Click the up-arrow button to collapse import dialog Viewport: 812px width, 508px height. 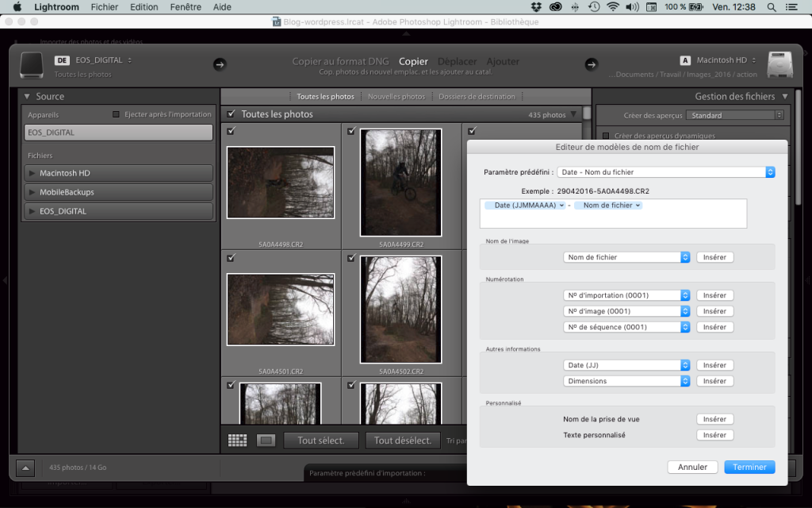click(x=25, y=468)
